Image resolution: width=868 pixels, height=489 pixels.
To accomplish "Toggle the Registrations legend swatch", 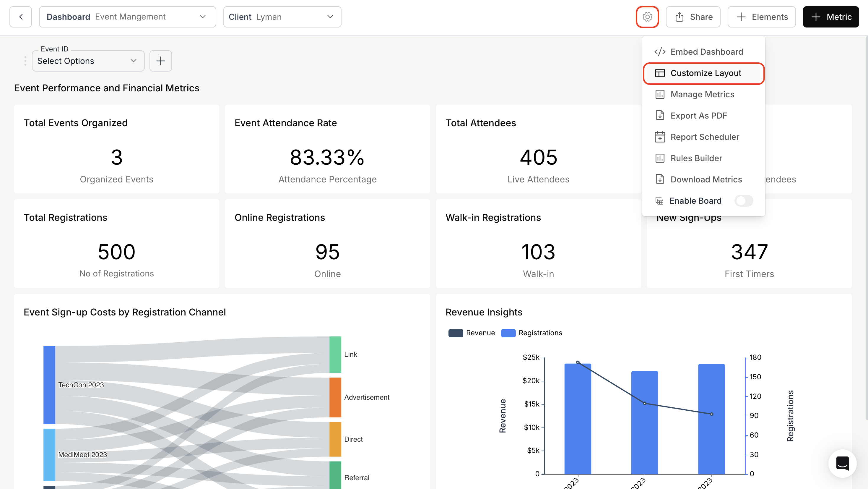I will click(508, 333).
